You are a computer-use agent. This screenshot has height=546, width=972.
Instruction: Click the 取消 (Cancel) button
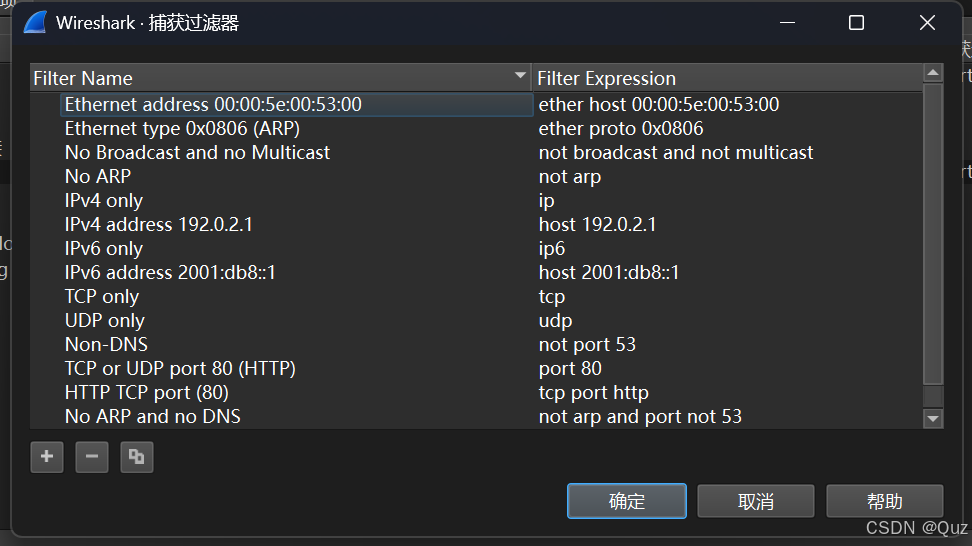point(756,501)
